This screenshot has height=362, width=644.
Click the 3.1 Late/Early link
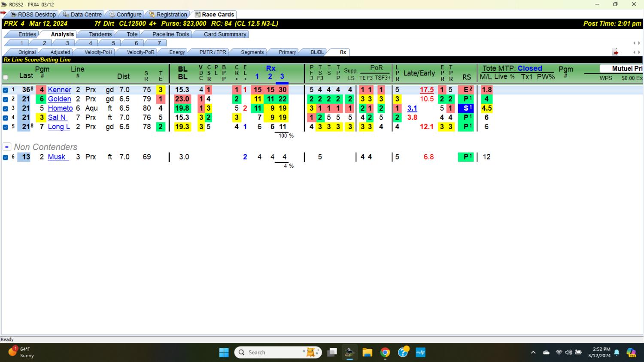click(x=412, y=108)
